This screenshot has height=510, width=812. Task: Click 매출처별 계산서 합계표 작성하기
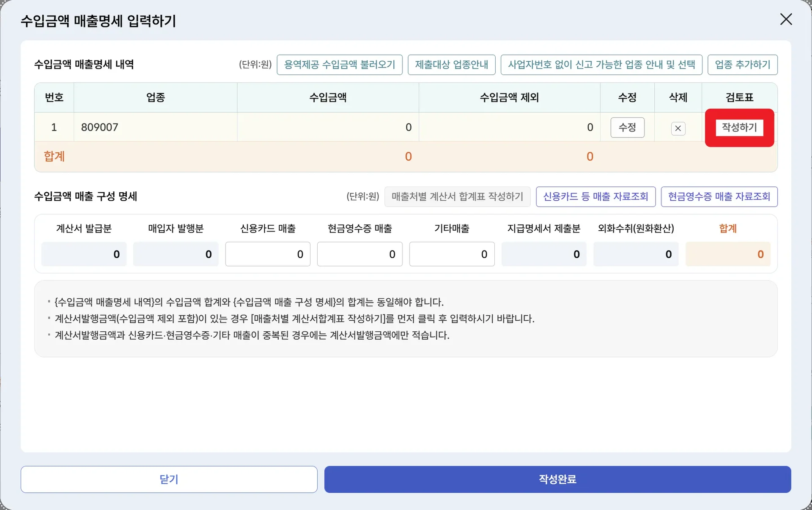coord(457,196)
